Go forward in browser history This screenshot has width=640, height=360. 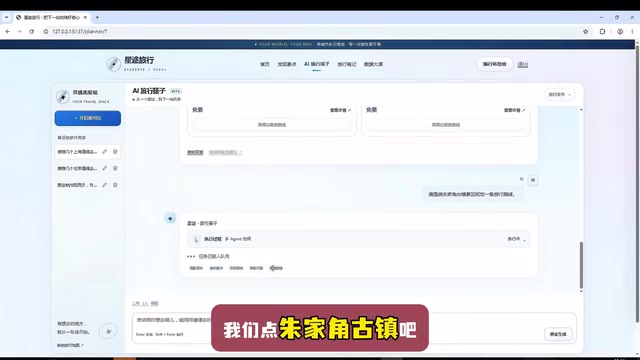point(19,31)
